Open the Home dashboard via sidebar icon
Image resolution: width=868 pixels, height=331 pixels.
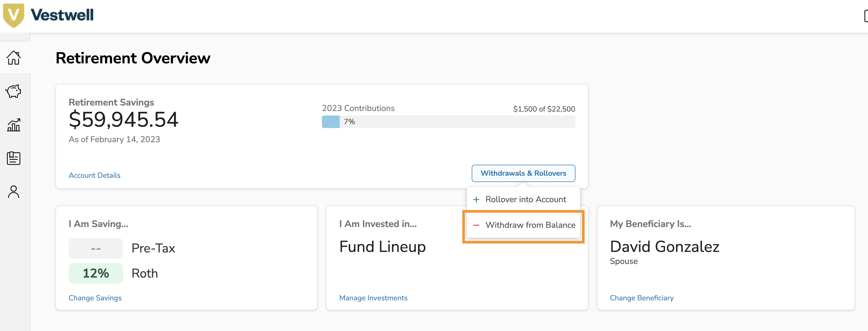tap(13, 58)
